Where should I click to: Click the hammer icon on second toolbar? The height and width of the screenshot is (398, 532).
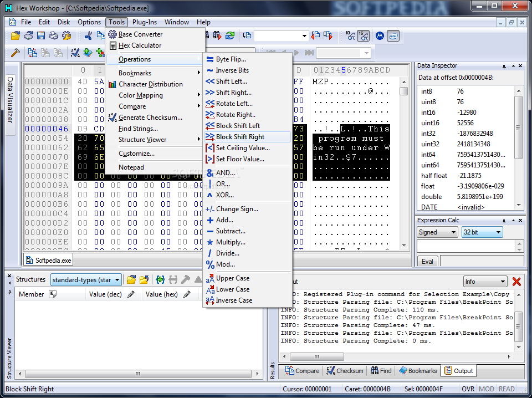16,53
